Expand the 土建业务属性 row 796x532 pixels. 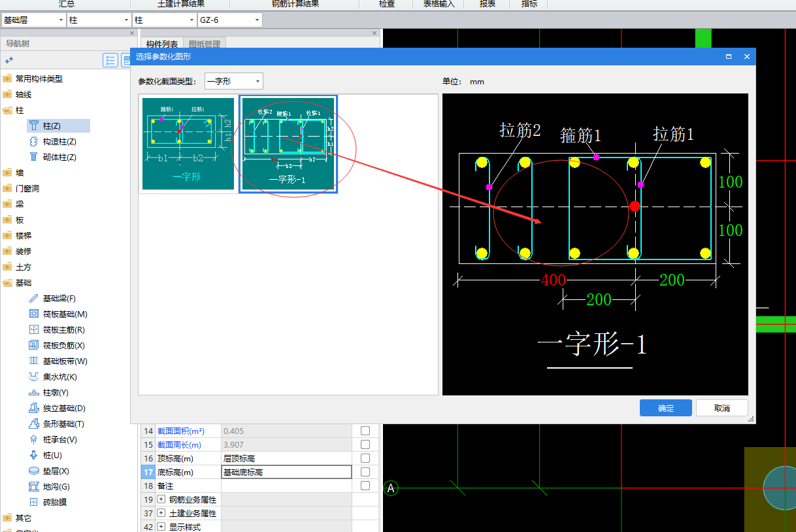[x=161, y=513]
